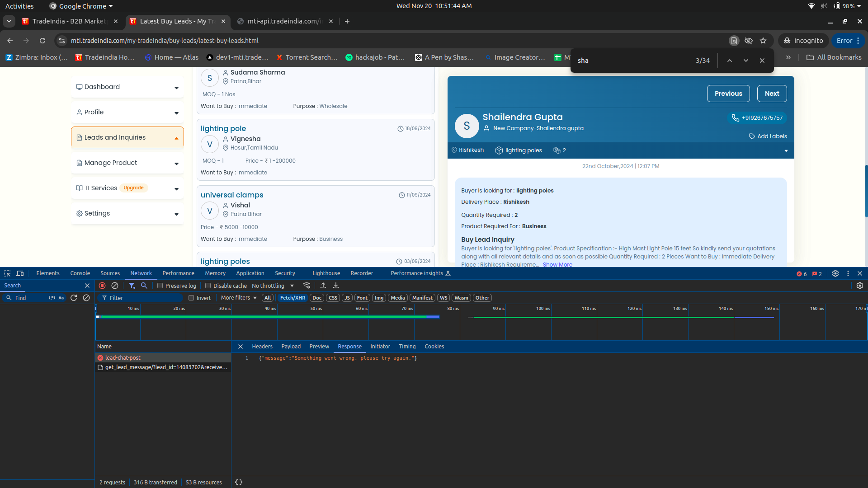Click the DevTools inspect element picker icon

pos(7,273)
